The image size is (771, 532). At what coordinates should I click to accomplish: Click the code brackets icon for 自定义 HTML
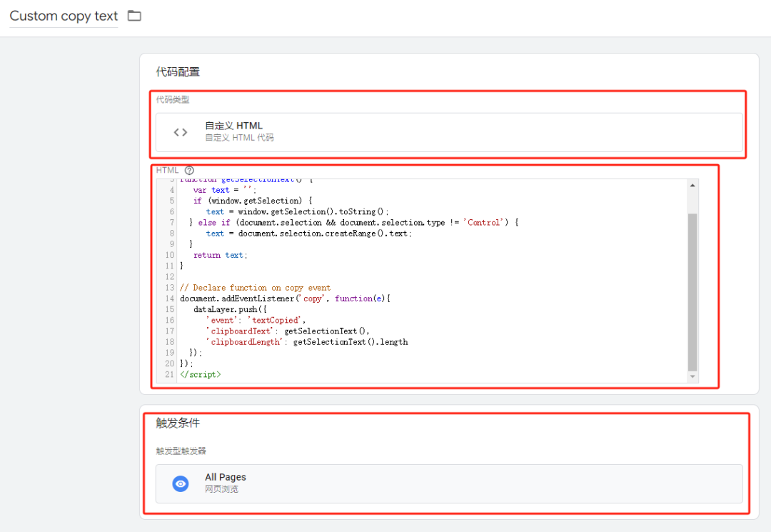pos(181,132)
